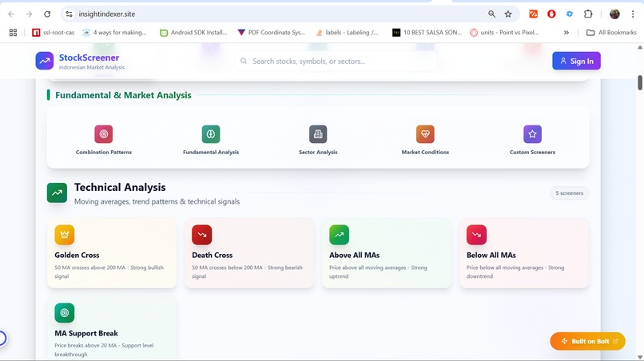Open the labels - Labeling bookmark
The height and width of the screenshot is (361, 644).
347,33
